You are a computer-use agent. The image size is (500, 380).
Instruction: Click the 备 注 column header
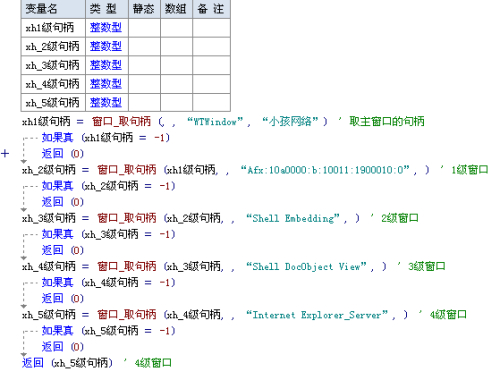tap(211, 9)
